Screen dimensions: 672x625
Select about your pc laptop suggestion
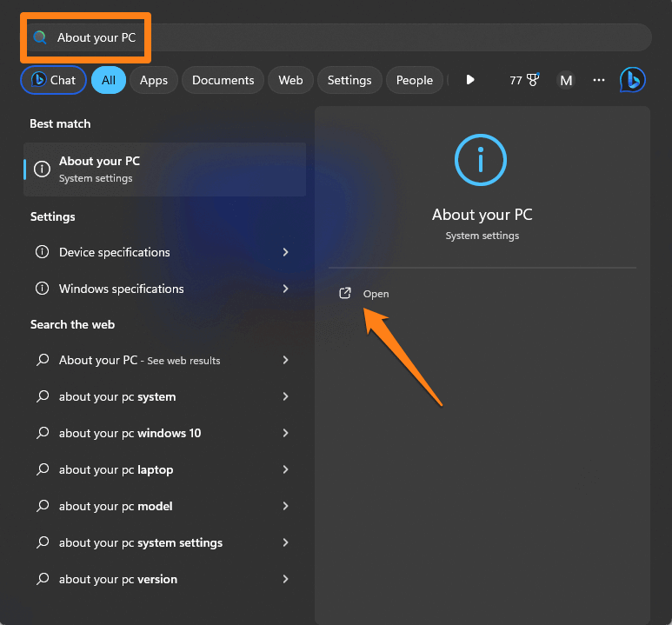[164, 469]
